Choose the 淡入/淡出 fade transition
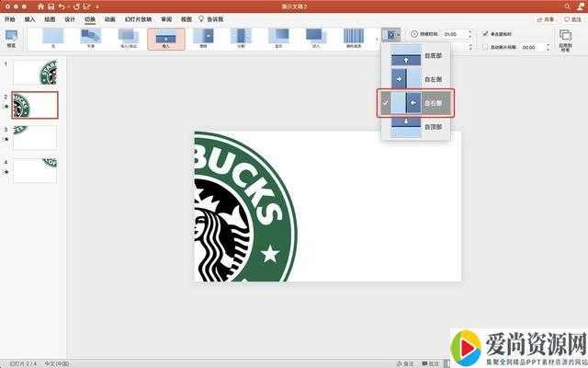Screen dimensions: 588x368 [129, 37]
